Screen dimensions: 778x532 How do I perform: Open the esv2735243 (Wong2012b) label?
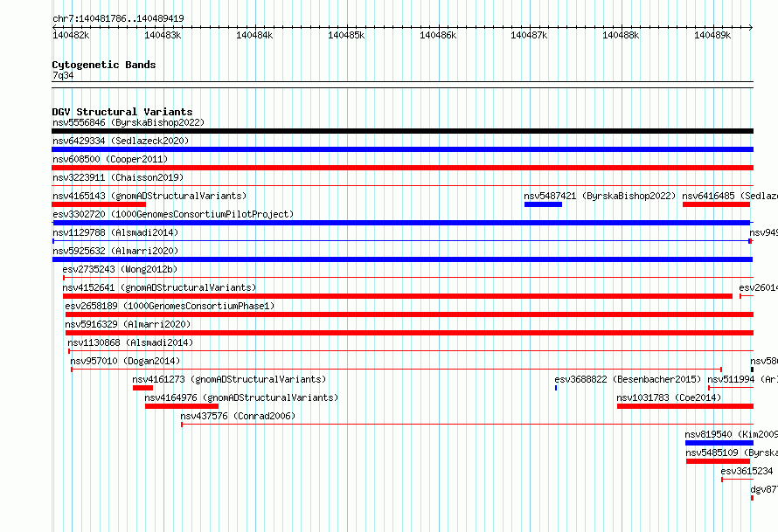coord(120,269)
